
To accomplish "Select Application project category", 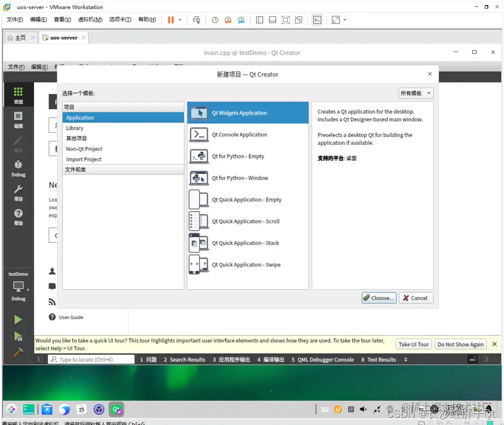I will click(x=123, y=118).
